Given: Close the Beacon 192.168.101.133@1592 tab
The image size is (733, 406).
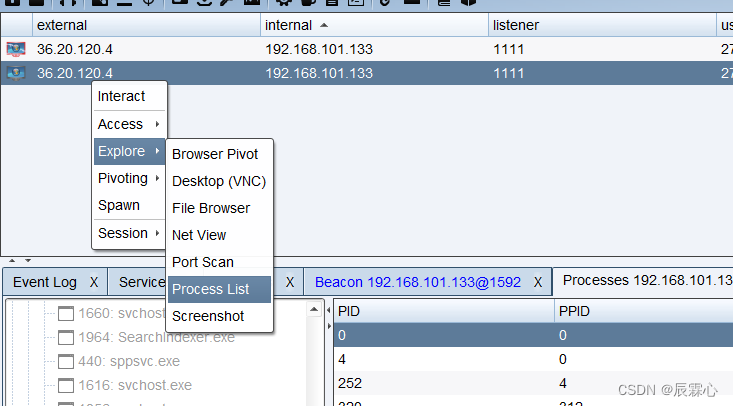Looking at the screenshot, I should (x=538, y=282).
